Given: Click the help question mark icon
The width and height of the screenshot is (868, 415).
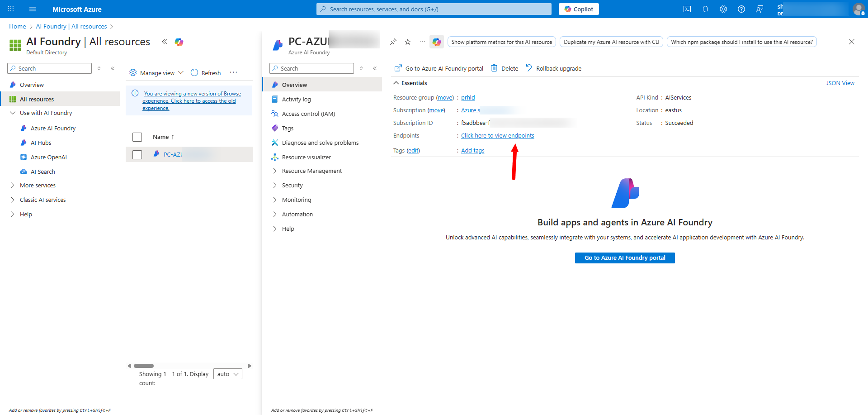Looking at the screenshot, I should pyautogui.click(x=741, y=9).
